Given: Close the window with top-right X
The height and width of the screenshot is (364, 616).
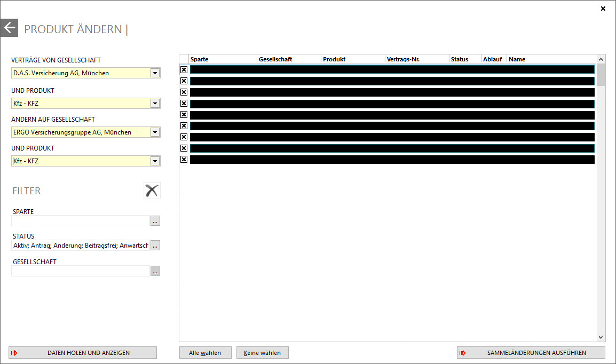Looking at the screenshot, I should click(603, 9).
